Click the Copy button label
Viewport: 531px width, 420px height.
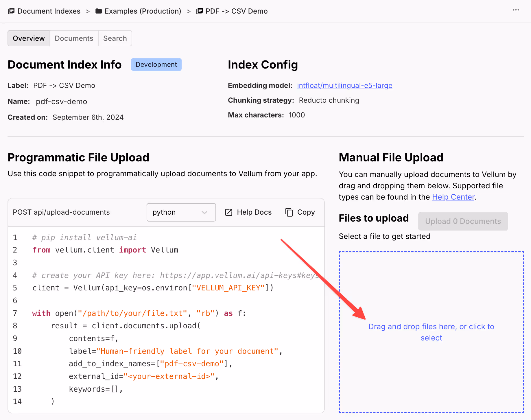306,212
